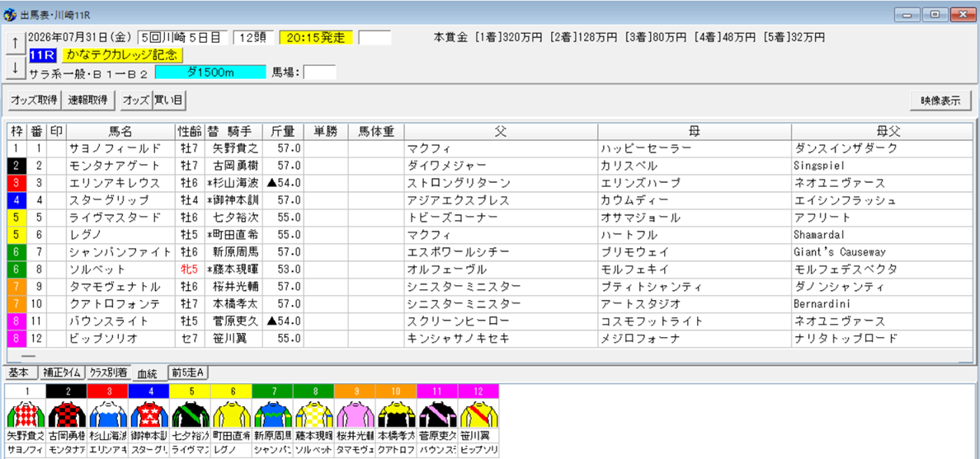Click the オッズ取得 button
This screenshot has width=980, height=459.
pos(35,100)
